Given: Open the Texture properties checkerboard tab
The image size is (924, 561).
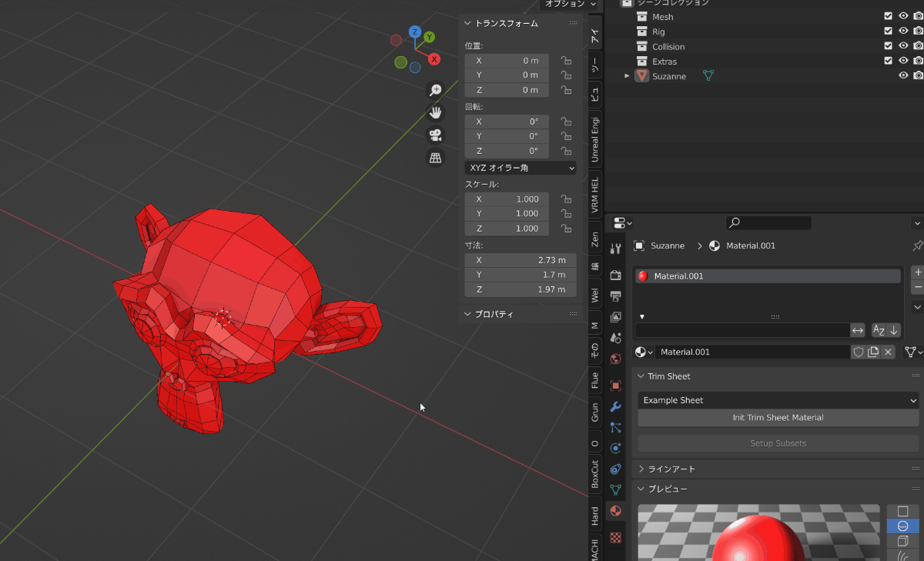Looking at the screenshot, I should (x=615, y=537).
